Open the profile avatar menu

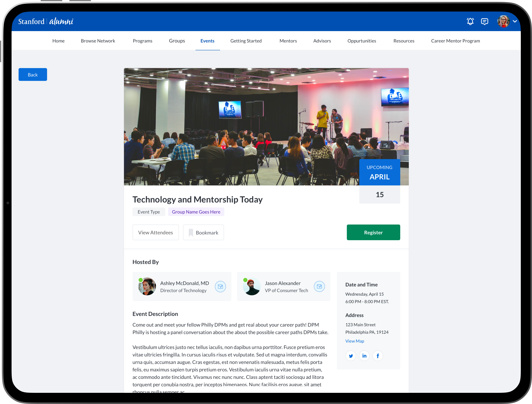point(503,21)
